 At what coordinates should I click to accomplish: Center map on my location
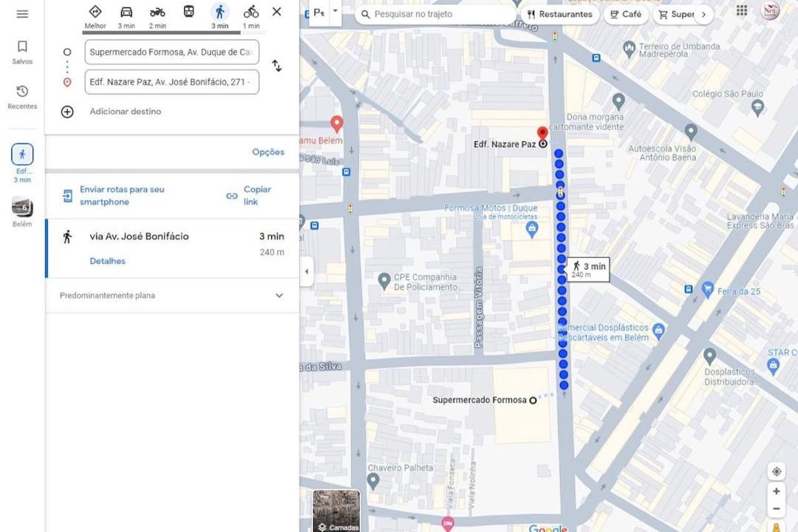776,471
